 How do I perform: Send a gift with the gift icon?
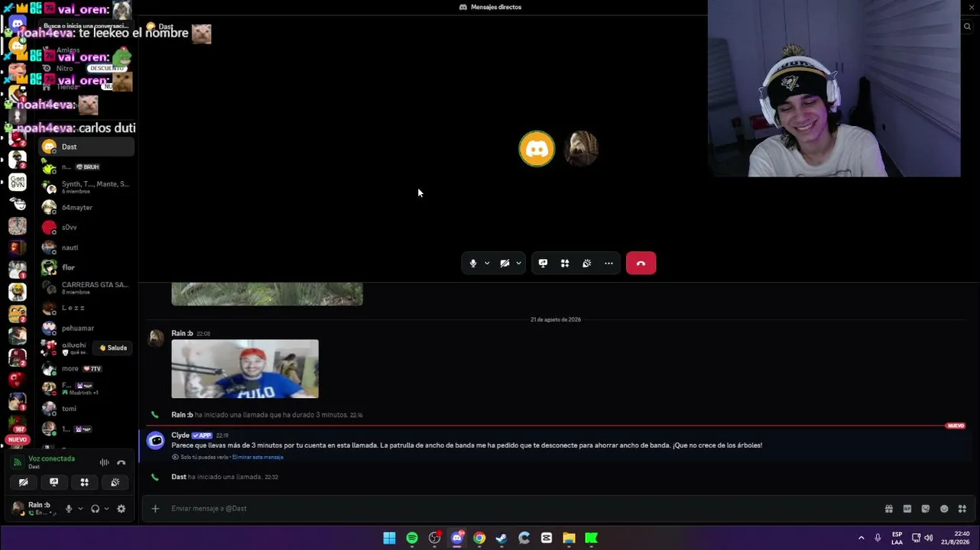[x=889, y=509]
